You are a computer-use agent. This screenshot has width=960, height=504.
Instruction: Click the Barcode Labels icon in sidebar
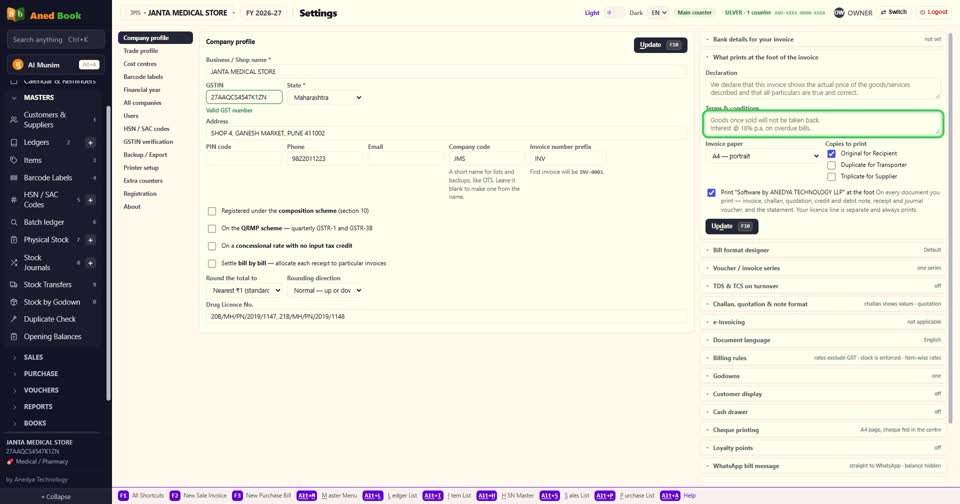click(13, 178)
